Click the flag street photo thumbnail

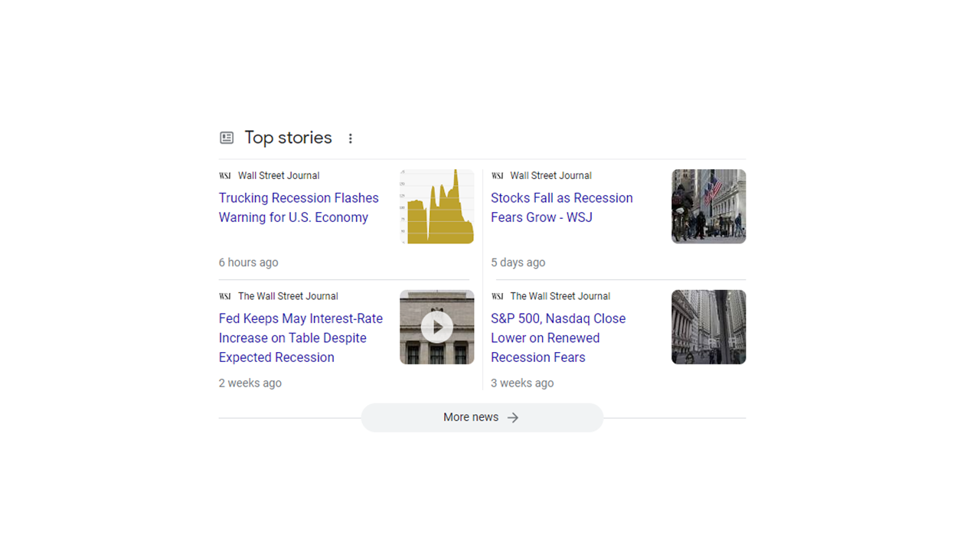pyautogui.click(x=709, y=207)
